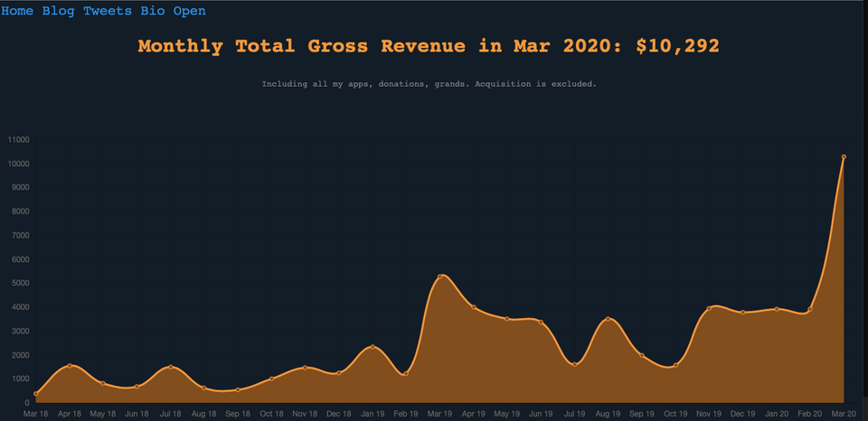Click the '1000' y-axis label

click(x=20, y=379)
